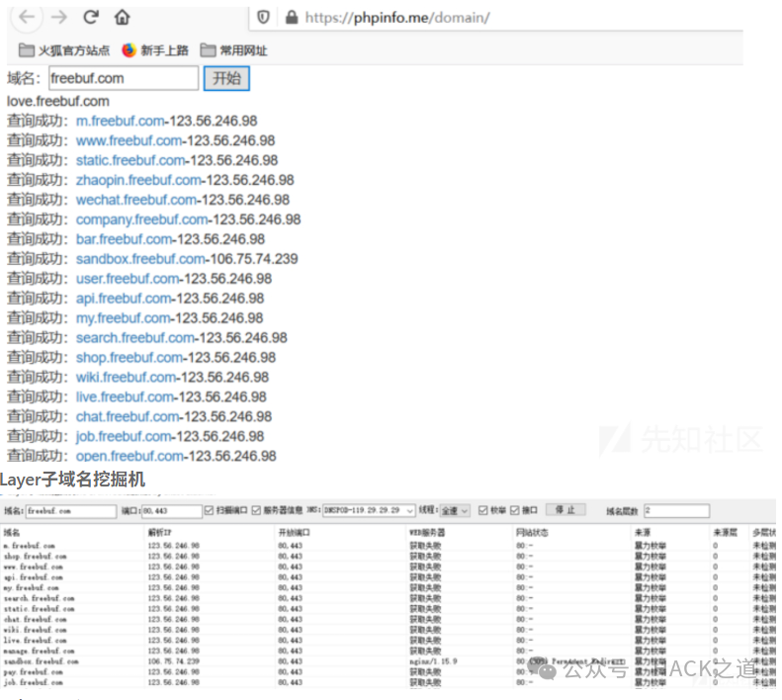
Task: Open the job.freebuf.com link
Action: [124, 436]
